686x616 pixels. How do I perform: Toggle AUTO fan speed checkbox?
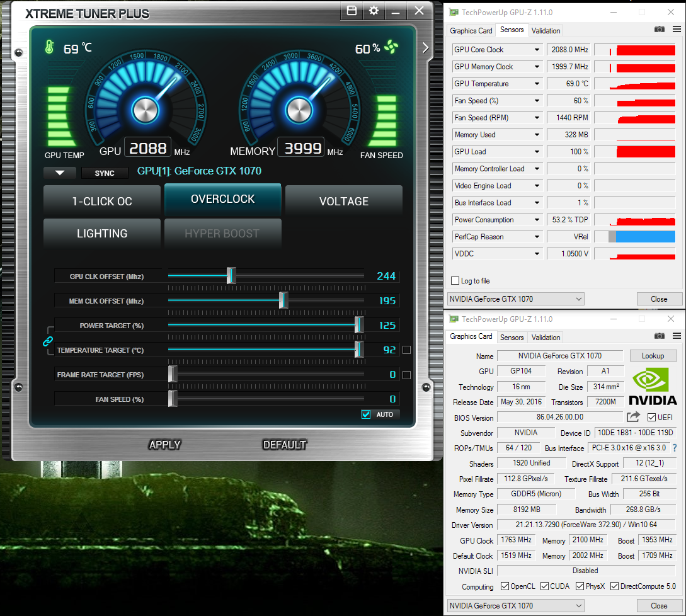[366, 414]
